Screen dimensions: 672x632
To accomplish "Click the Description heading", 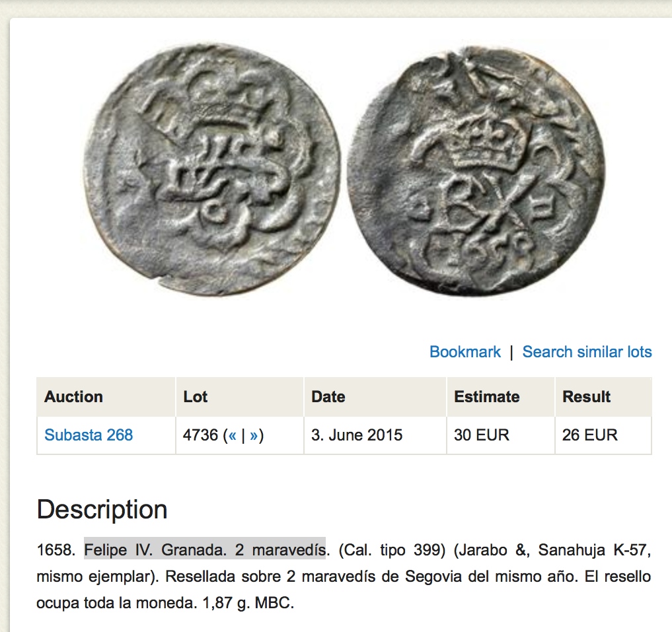I will point(102,509).
